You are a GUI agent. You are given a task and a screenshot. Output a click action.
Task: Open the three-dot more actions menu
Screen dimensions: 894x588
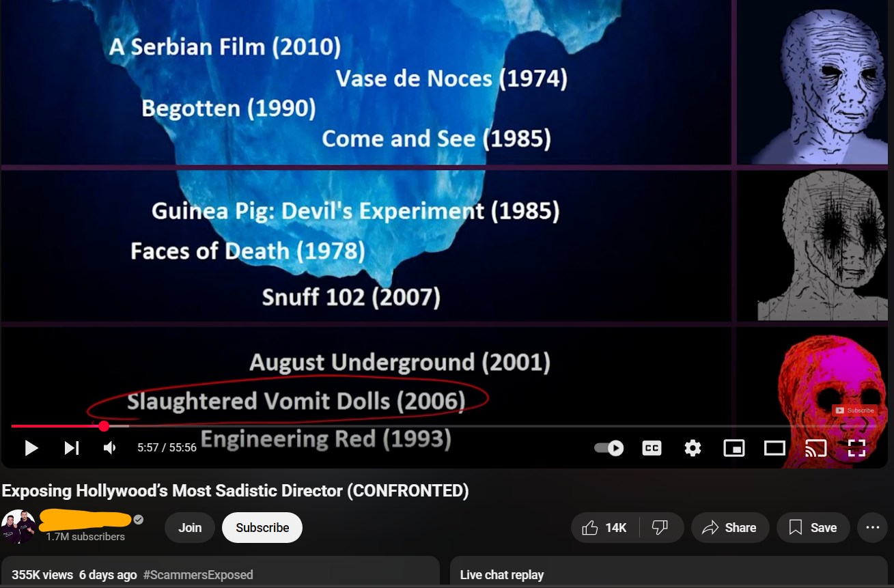pyautogui.click(x=872, y=528)
